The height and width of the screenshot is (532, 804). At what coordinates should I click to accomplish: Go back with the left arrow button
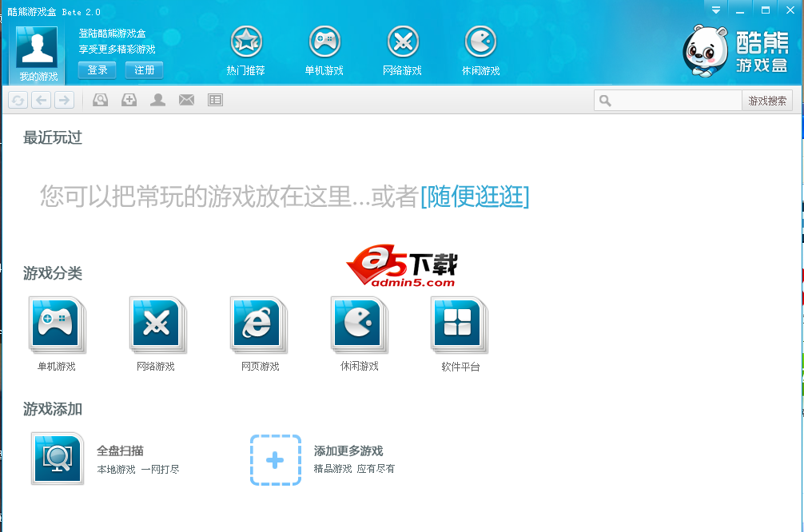click(42, 100)
